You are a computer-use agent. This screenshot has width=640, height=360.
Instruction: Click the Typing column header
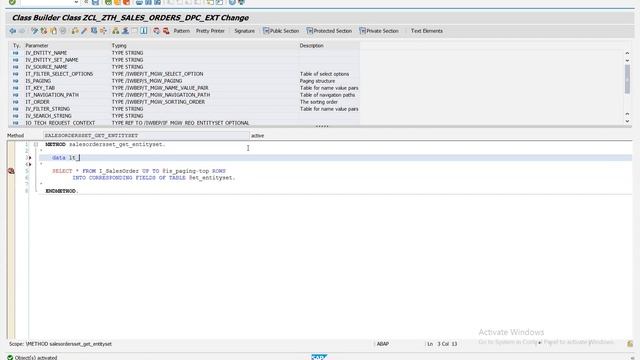pos(119,46)
